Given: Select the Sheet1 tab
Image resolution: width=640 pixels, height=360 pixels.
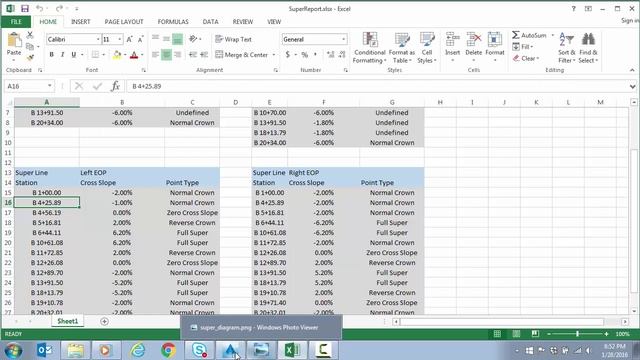Looking at the screenshot, I should point(68,321).
